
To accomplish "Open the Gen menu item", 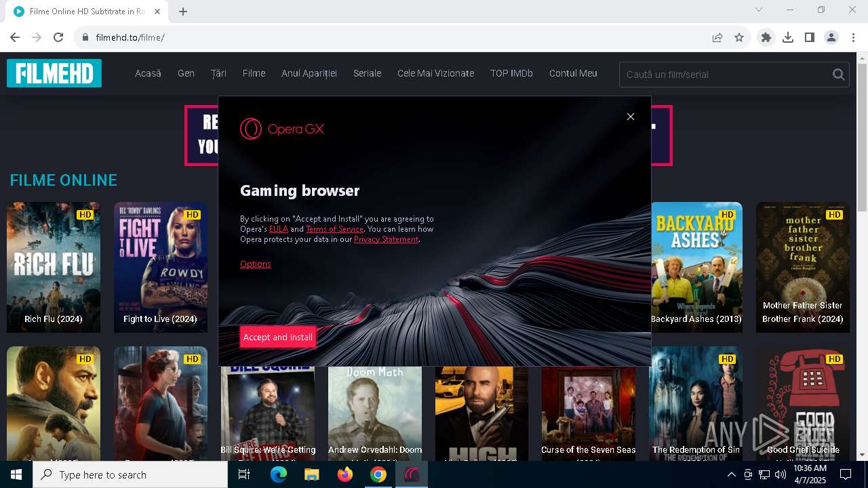I will tap(186, 73).
